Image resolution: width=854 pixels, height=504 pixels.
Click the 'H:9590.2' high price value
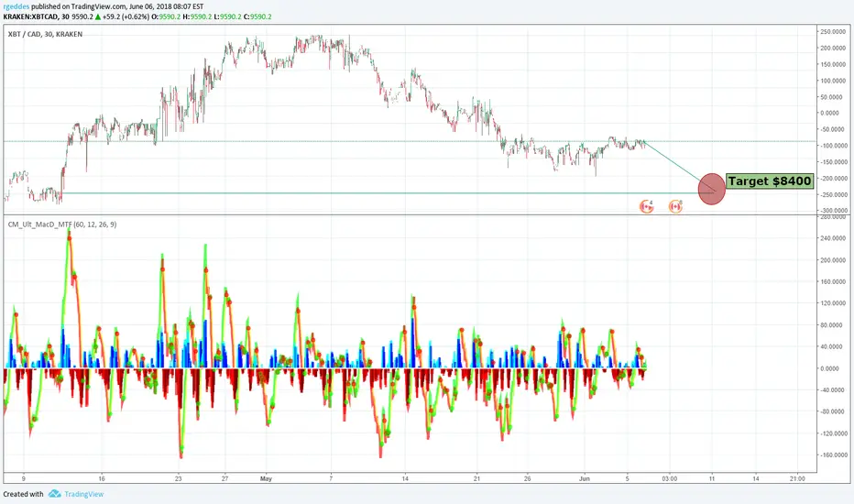[197, 16]
